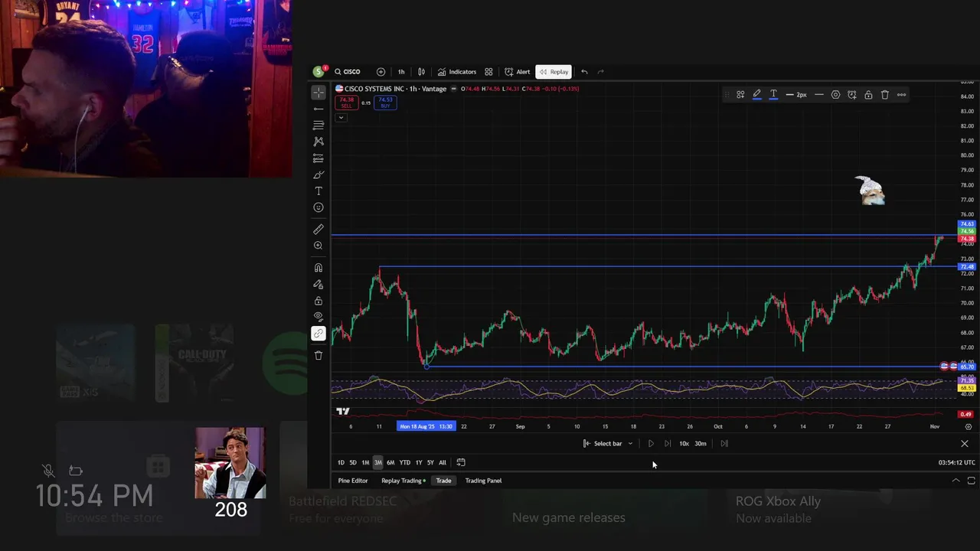Open the go-to-date calendar icon
The width and height of the screenshot is (980, 551).
click(461, 462)
